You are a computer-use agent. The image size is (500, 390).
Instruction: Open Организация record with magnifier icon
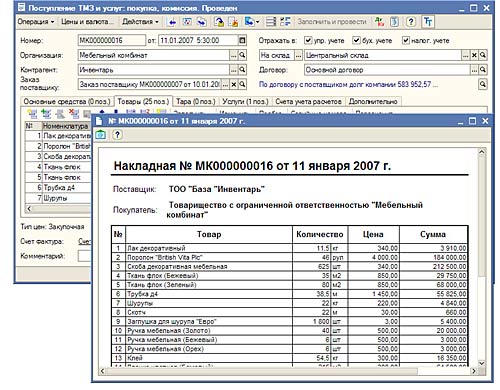[x=242, y=55]
